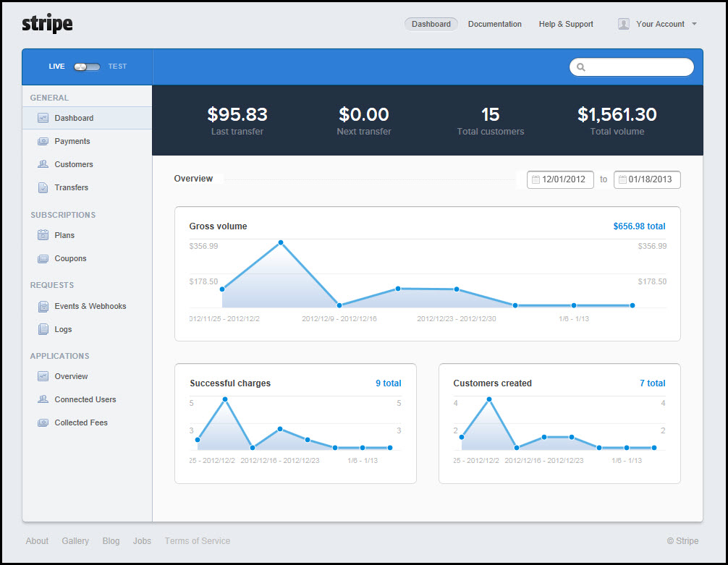Click the Successful charges chart title

[x=230, y=383]
